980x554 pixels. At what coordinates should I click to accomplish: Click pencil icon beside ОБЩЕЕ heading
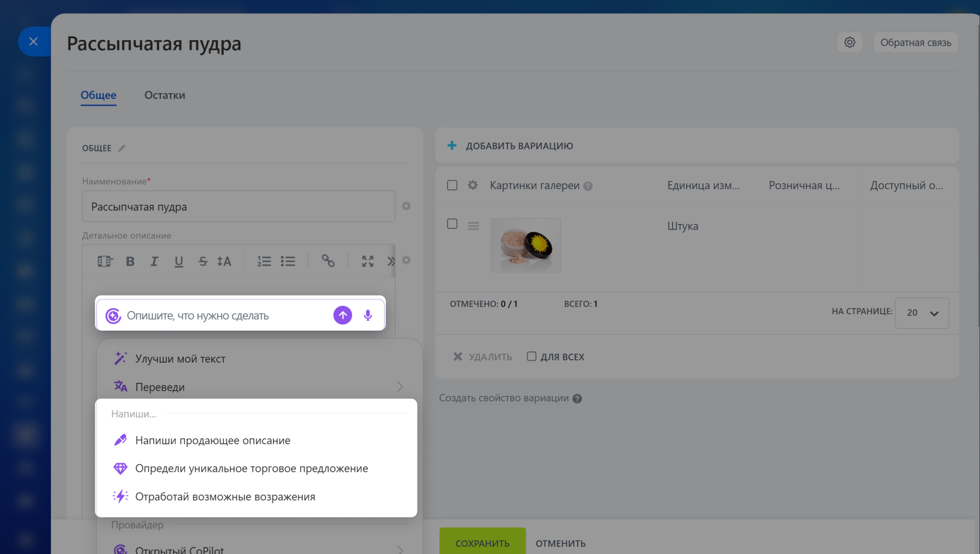[121, 148]
